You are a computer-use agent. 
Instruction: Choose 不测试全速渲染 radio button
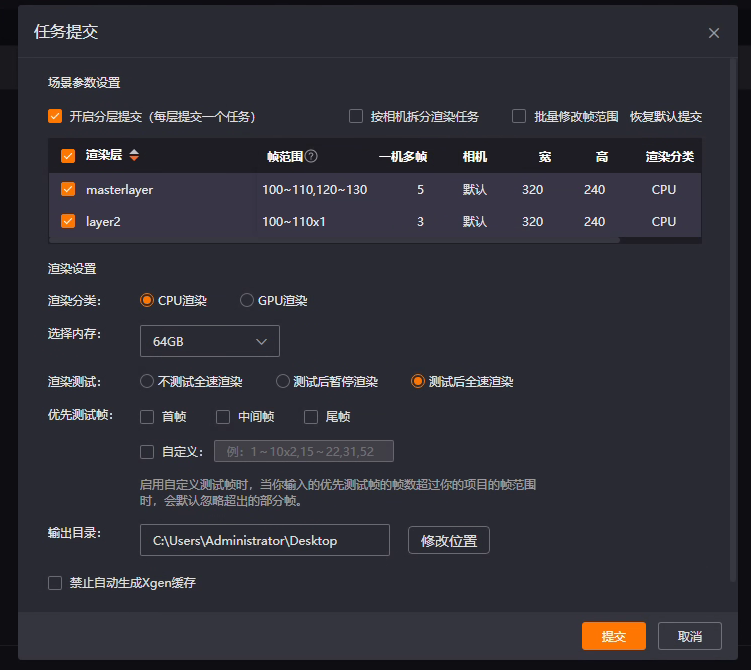[147, 381]
